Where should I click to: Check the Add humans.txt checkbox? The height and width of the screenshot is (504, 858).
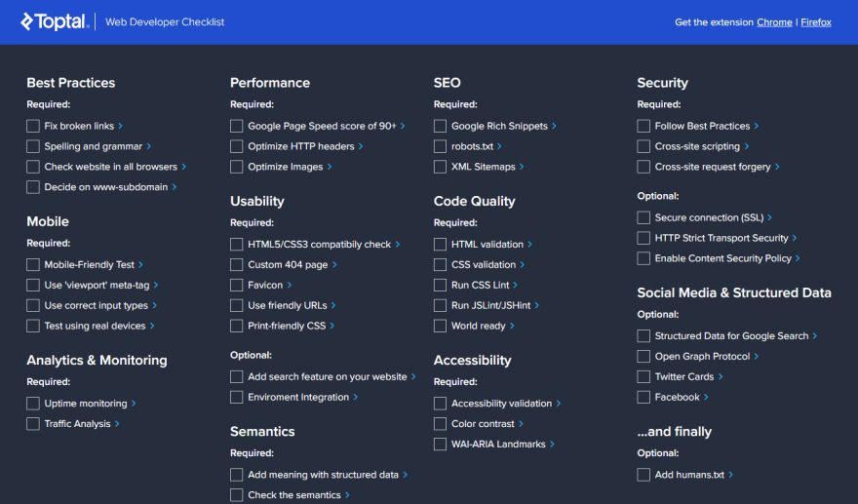point(643,475)
